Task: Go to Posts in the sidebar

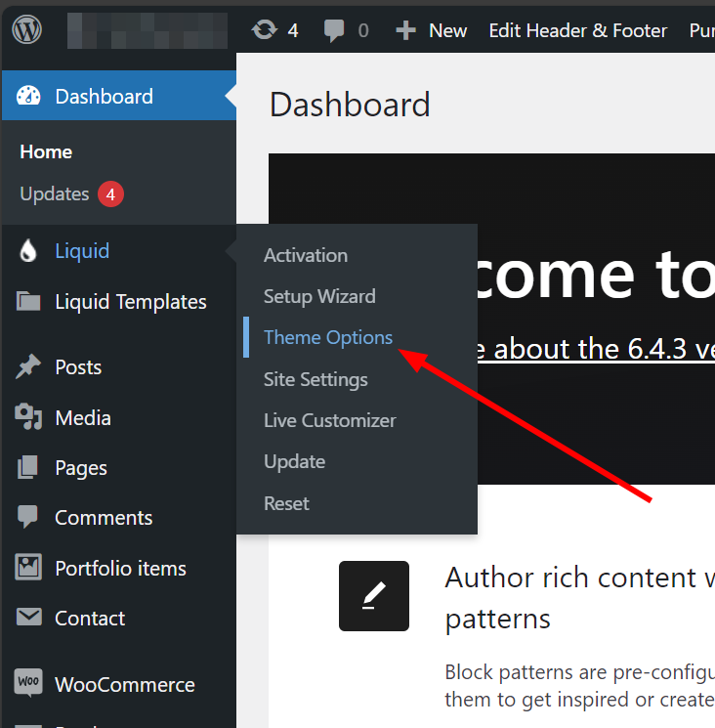Action: [119, 367]
